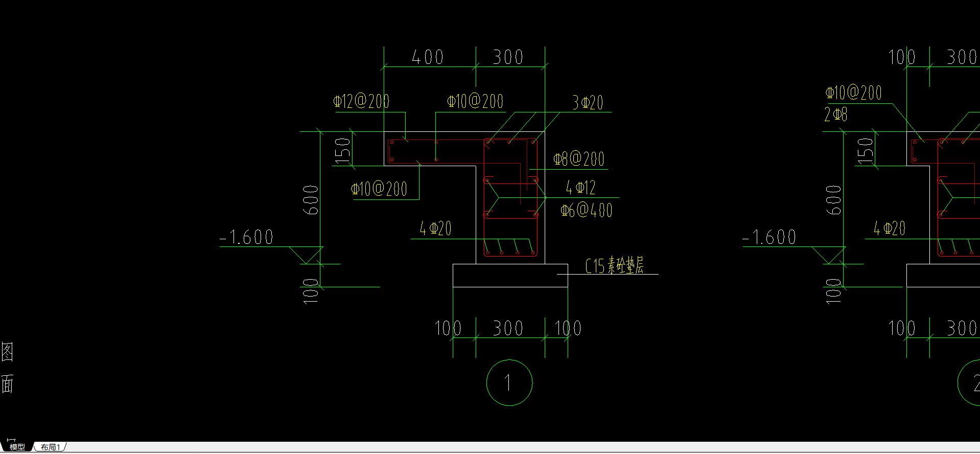Select the 3Φ20 rebar label
The image size is (980, 454).
(x=588, y=102)
